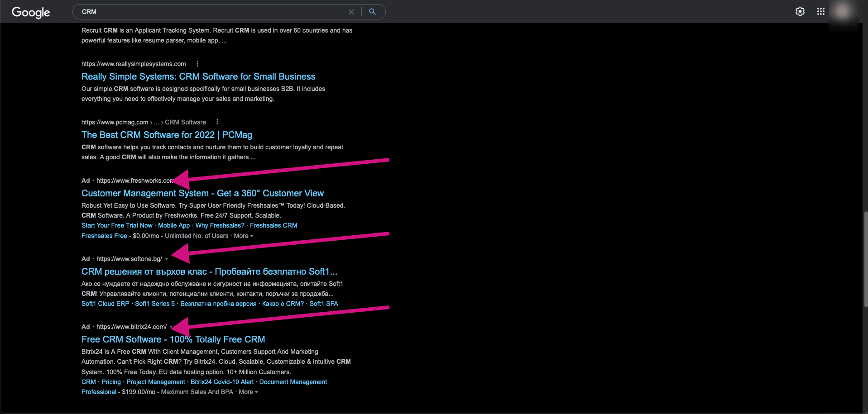868x414 pixels.
Task: Expand the More dropdown in the Freshsales ad
Action: coord(244,236)
